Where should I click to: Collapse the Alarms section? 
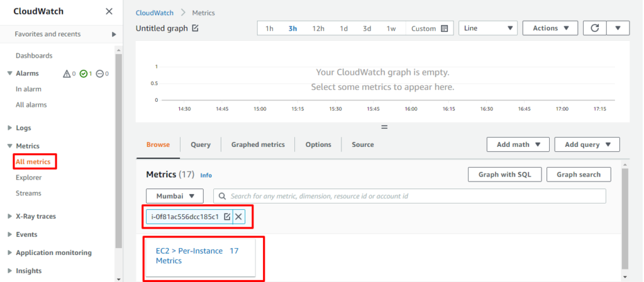pos(10,73)
